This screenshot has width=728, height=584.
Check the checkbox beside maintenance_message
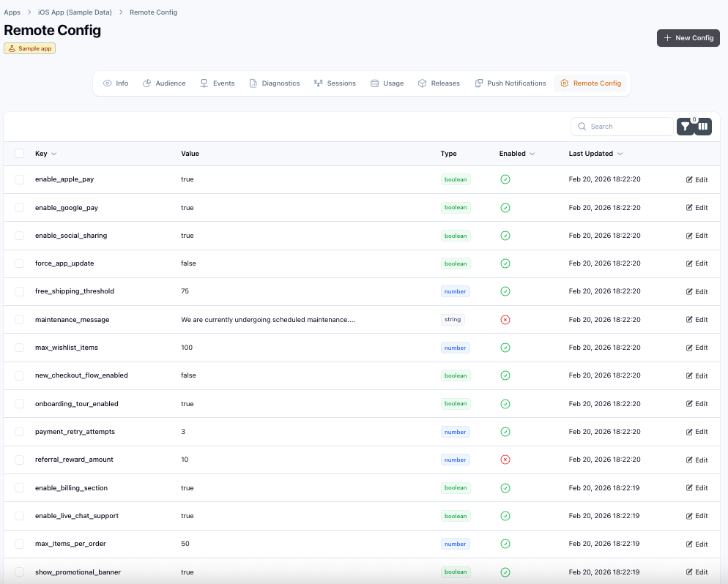click(x=19, y=320)
